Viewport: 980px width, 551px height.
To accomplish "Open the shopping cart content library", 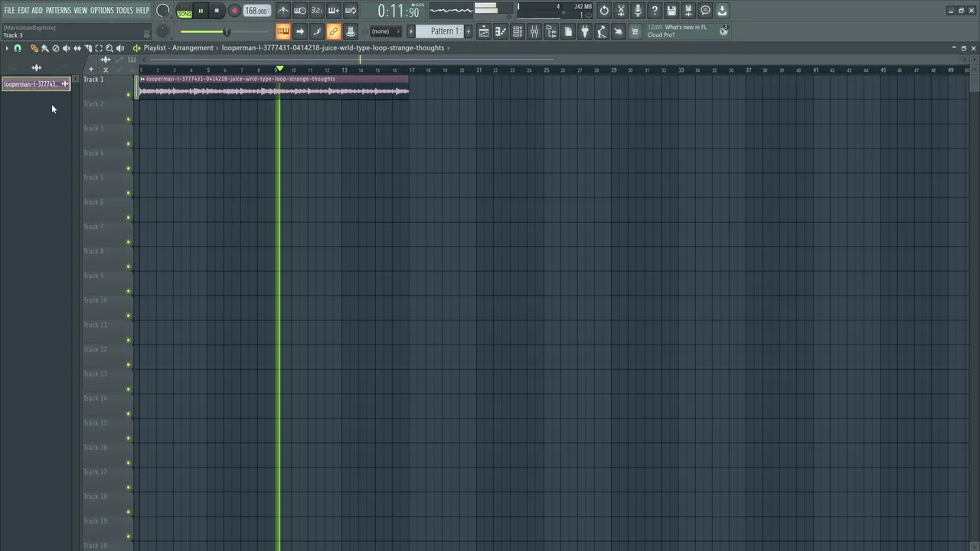I will coord(635,31).
